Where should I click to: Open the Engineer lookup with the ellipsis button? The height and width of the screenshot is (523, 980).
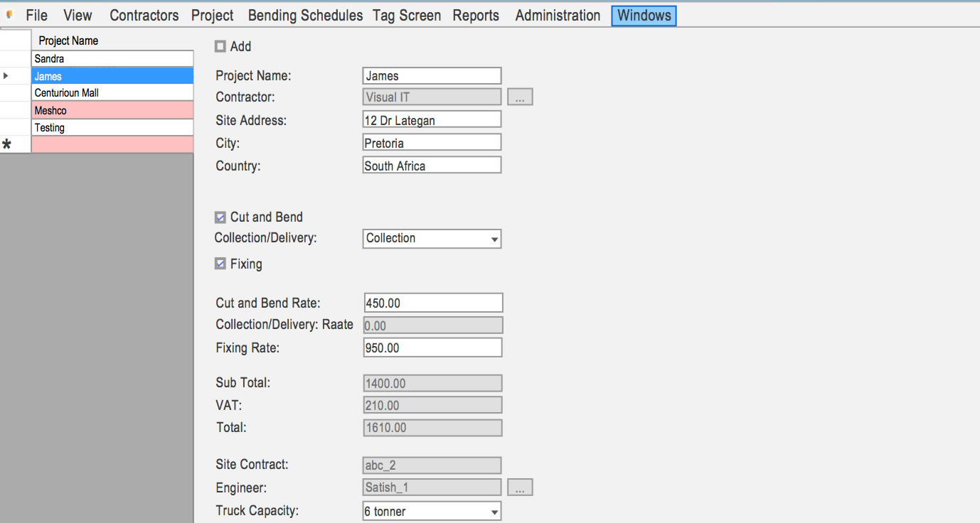pyautogui.click(x=520, y=487)
